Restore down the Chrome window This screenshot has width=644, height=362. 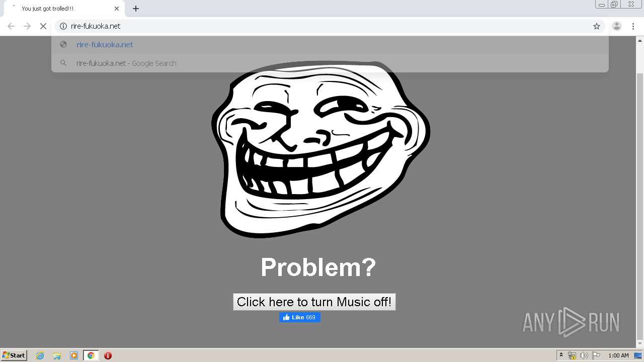pyautogui.click(x=614, y=5)
